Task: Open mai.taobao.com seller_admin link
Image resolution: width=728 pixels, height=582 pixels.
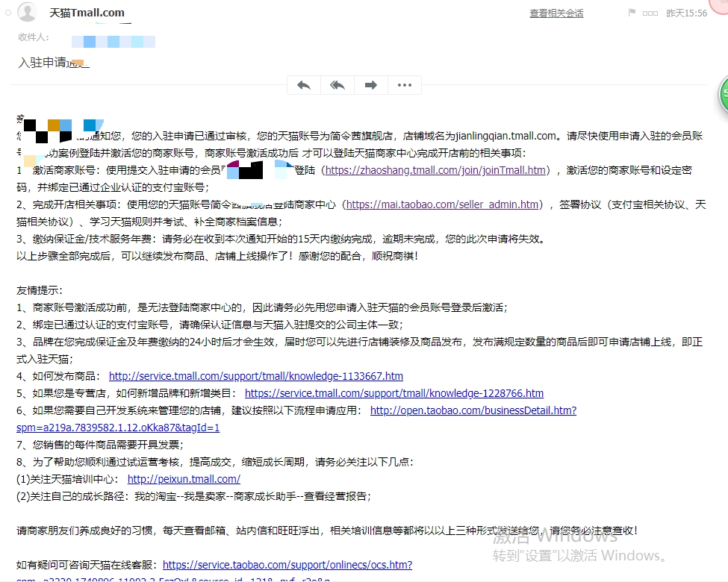Action: [442, 204]
